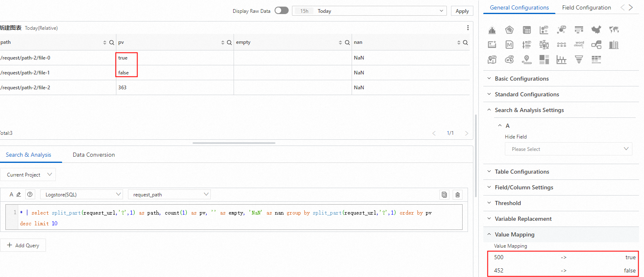Pick the candlestick chart icon
Screen dimensions: 644x277
[544, 45]
